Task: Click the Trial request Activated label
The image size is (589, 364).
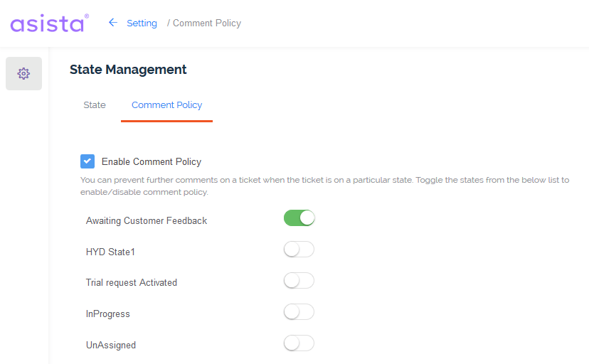Action: pos(132,282)
